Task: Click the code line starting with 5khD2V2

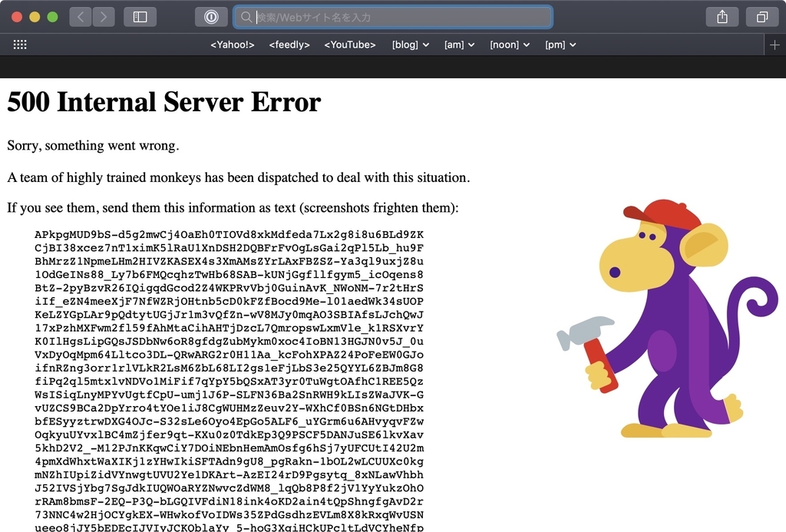Action: [x=229, y=448]
